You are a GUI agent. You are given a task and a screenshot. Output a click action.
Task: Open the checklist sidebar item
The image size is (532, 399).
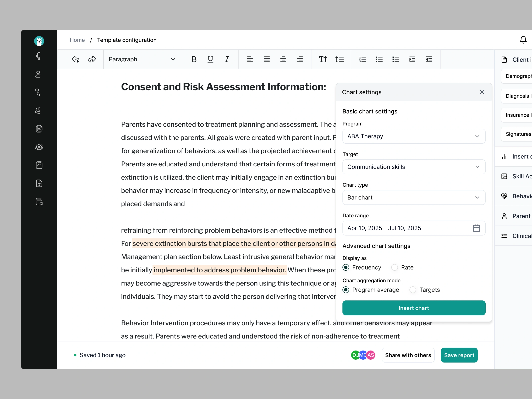pyautogui.click(x=39, y=165)
